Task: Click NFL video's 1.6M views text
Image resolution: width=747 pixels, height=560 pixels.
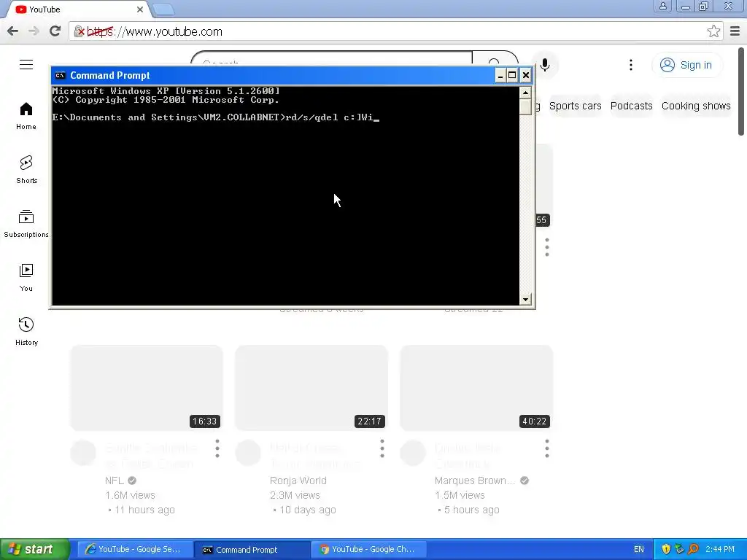Action: pyautogui.click(x=130, y=495)
